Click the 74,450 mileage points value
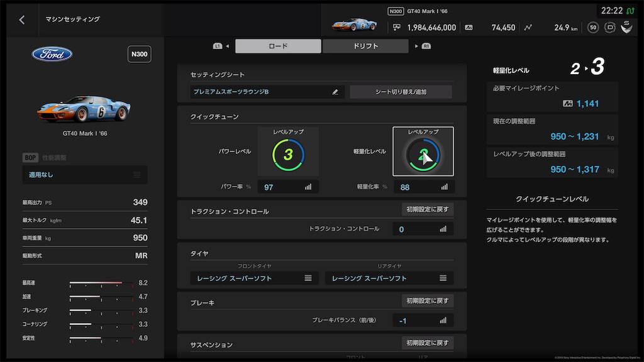The image size is (644, 362). [x=503, y=28]
